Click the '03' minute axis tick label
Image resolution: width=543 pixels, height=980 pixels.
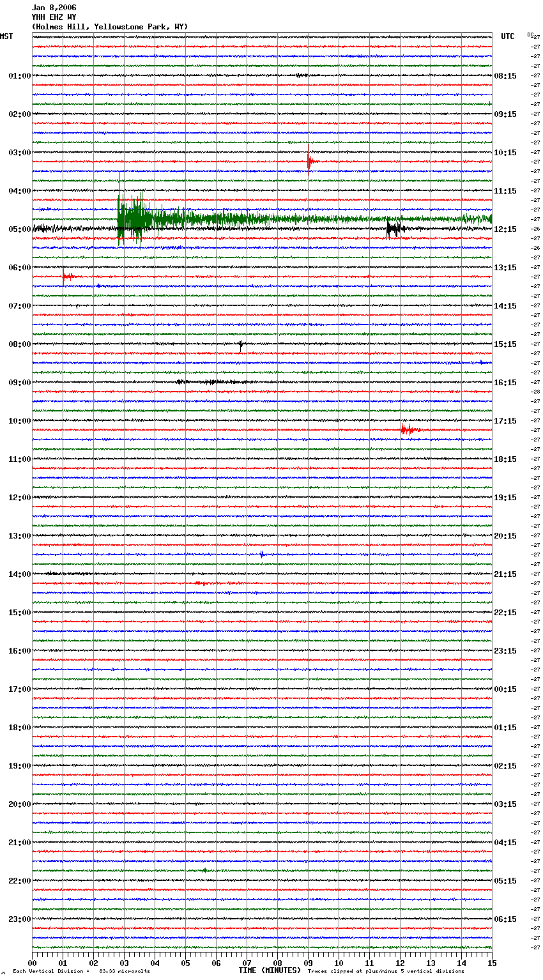tap(125, 963)
